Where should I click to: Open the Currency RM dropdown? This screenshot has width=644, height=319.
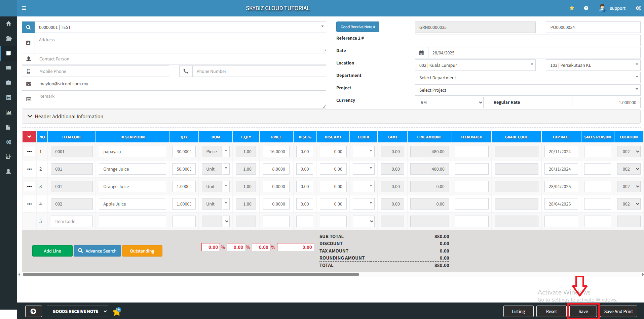(x=449, y=102)
